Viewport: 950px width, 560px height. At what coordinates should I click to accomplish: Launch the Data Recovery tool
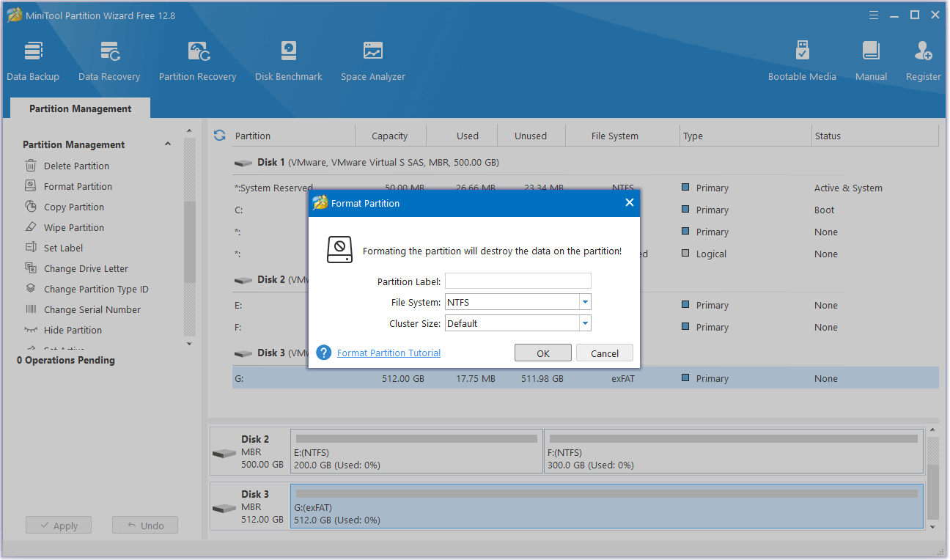109,61
